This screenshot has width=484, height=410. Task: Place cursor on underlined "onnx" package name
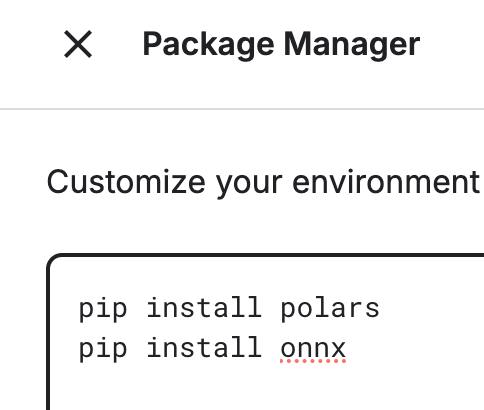313,349
